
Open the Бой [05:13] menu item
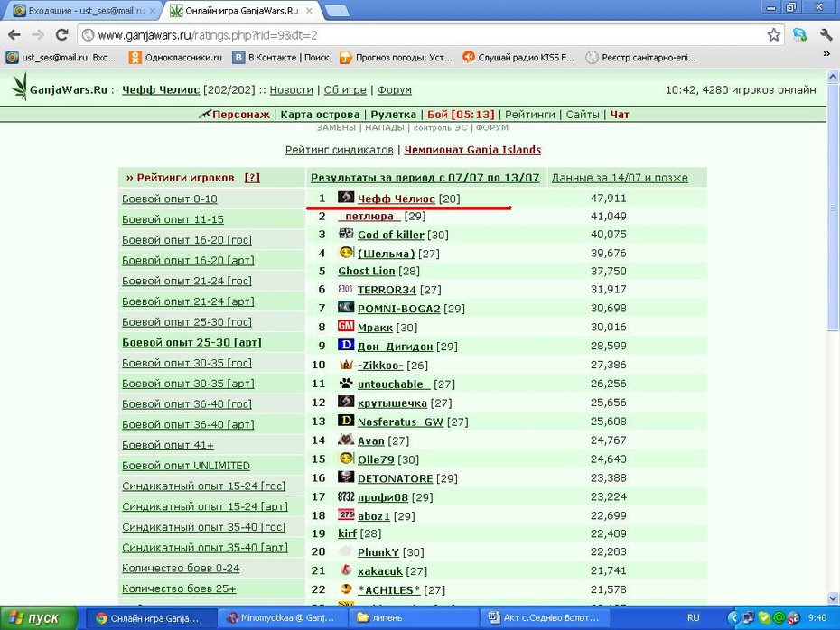point(461,115)
